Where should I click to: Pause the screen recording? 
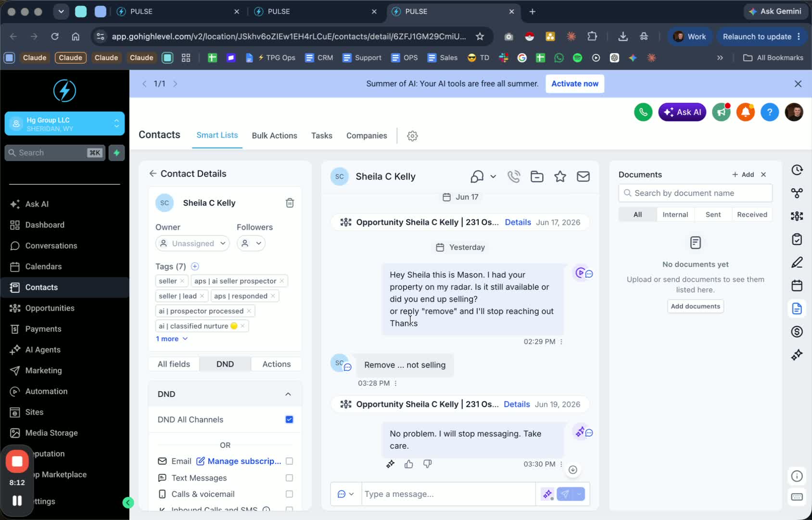pyautogui.click(x=17, y=501)
